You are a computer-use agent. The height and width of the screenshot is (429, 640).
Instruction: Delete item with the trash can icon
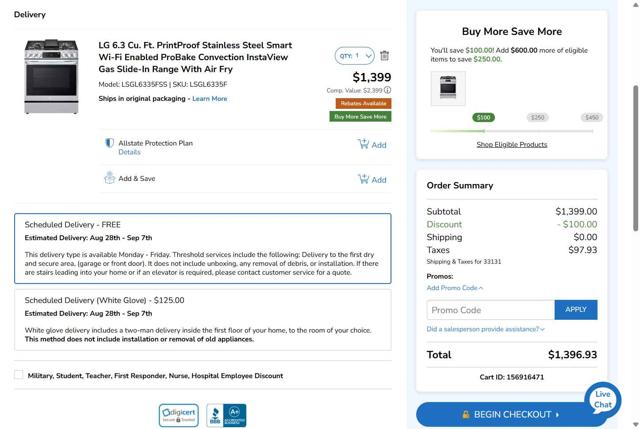(385, 56)
